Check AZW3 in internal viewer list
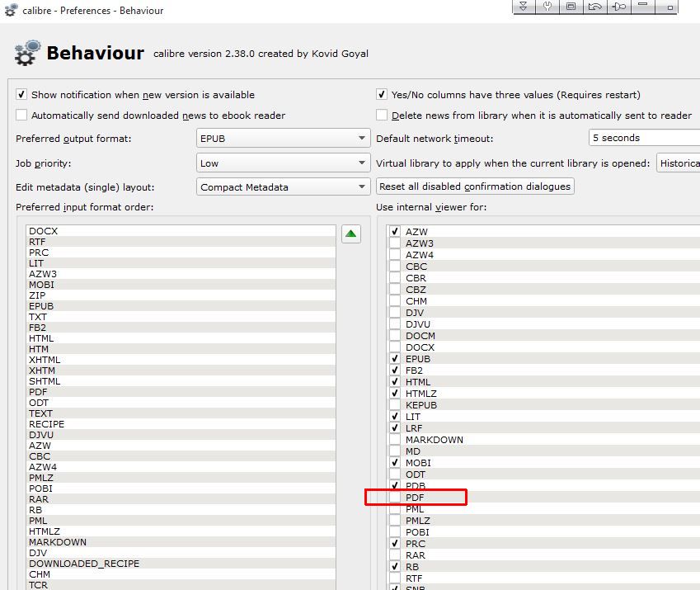 [x=395, y=243]
